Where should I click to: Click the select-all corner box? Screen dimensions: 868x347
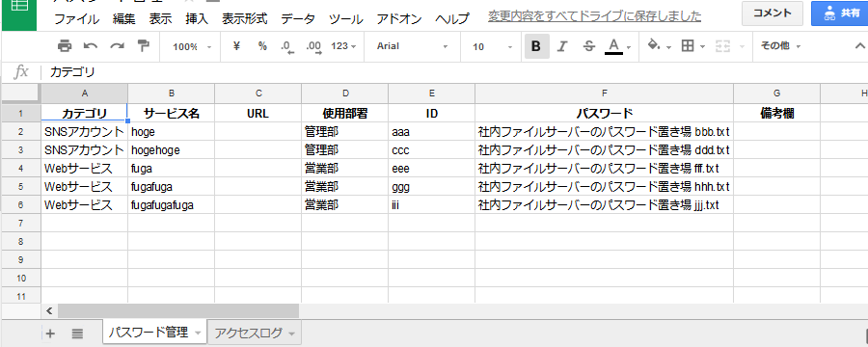(20, 93)
